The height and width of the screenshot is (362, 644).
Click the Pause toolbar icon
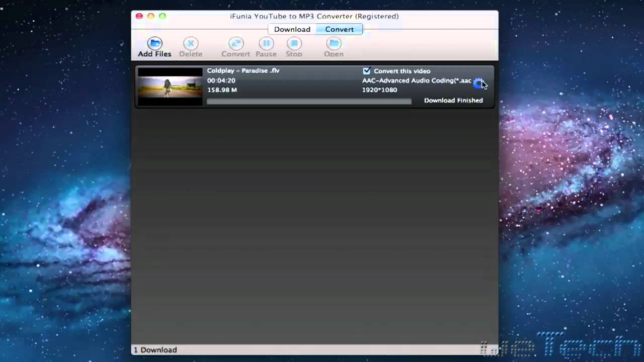coord(266,44)
